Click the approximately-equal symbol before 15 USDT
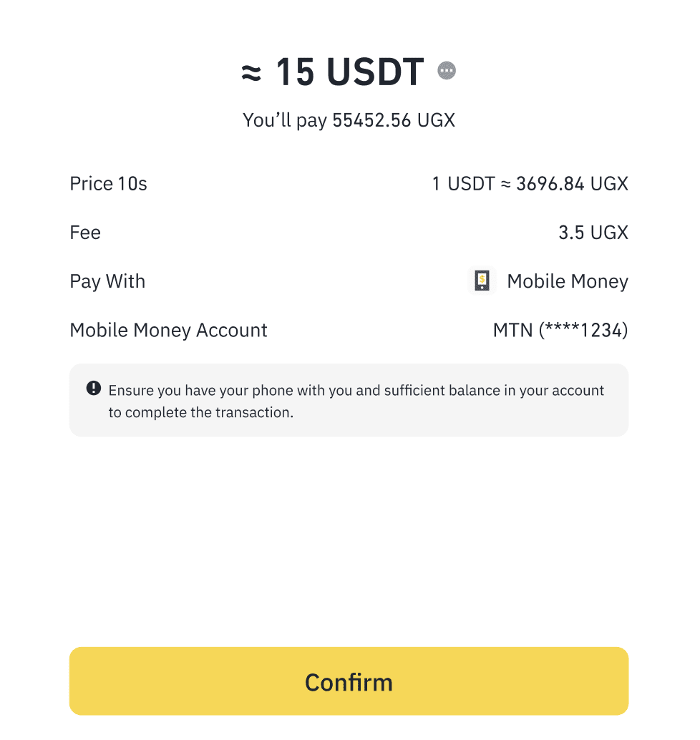Image resolution: width=700 pixels, height=740 pixels. pyautogui.click(x=251, y=72)
